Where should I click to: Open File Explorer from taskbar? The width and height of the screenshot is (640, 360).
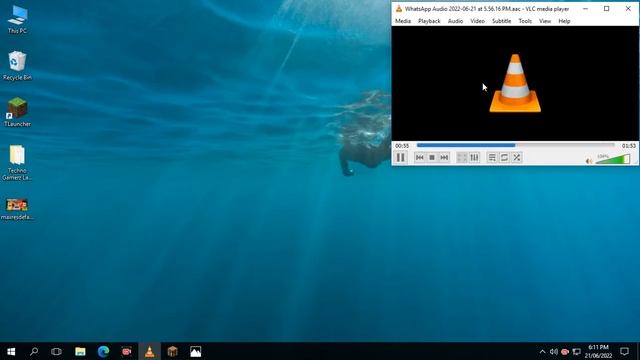80,351
